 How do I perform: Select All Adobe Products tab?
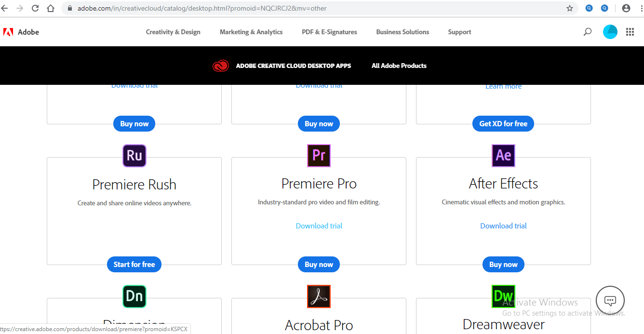pos(399,66)
